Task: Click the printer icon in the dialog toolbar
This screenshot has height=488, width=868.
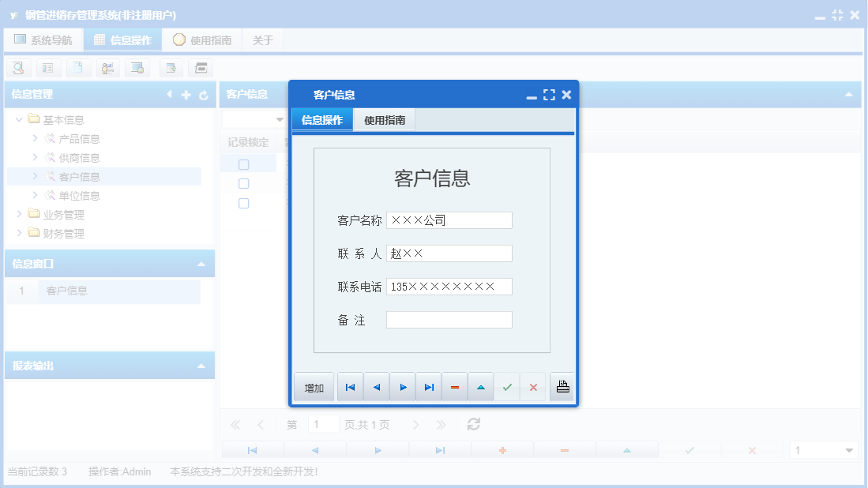Action: [x=562, y=386]
